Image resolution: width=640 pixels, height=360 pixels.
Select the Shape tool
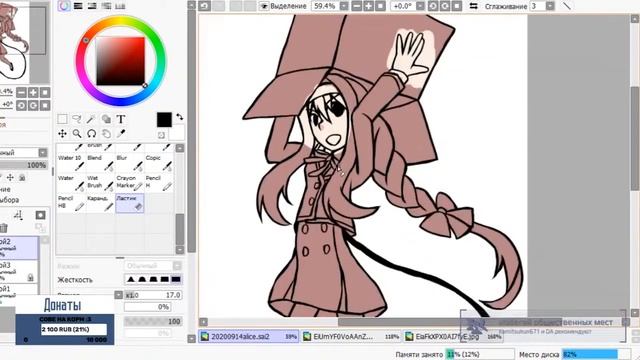[x=106, y=119]
